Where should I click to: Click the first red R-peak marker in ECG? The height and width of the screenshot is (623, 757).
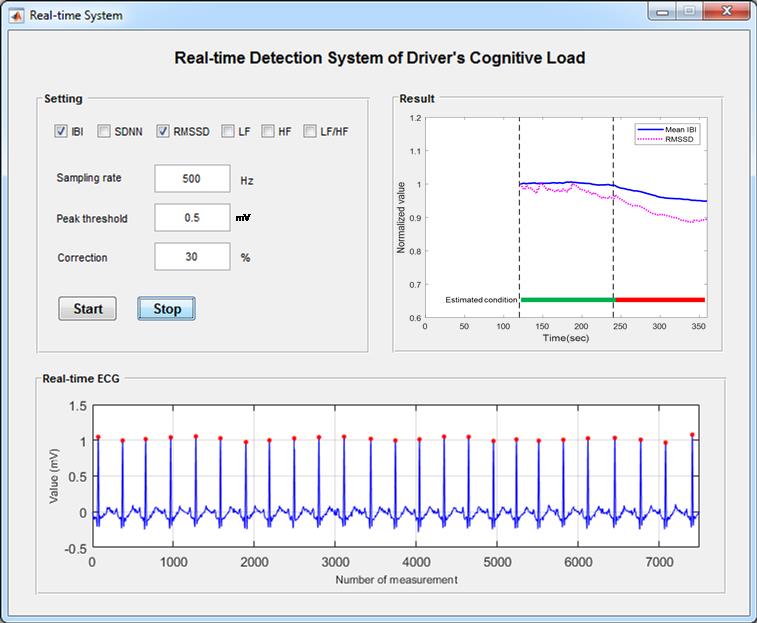(98, 437)
